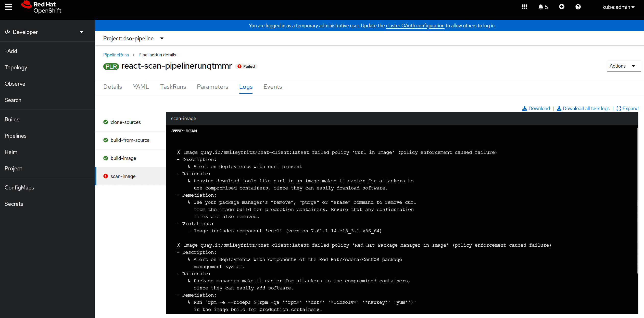Switch to the TaskRuns tab
Image resolution: width=644 pixels, height=318 pixels.
click(173, 87)
